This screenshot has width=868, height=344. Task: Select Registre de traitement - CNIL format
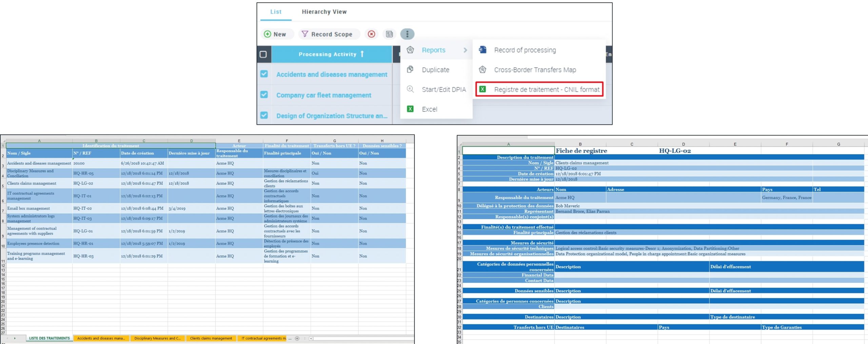pos(546,89)
